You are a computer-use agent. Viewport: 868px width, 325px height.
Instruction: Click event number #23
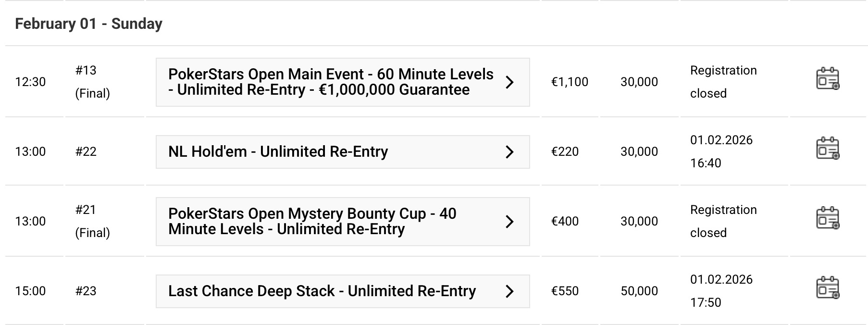point(86,291)
